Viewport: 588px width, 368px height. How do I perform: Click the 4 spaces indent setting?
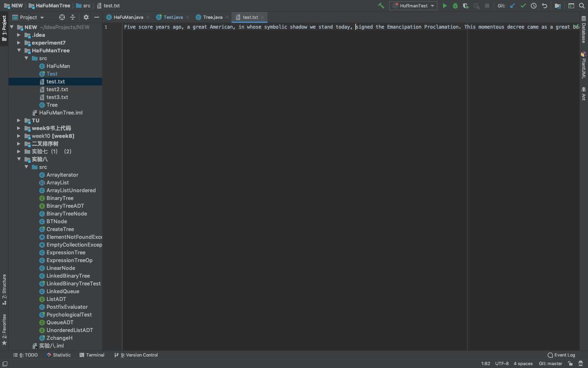pos(523,364)
